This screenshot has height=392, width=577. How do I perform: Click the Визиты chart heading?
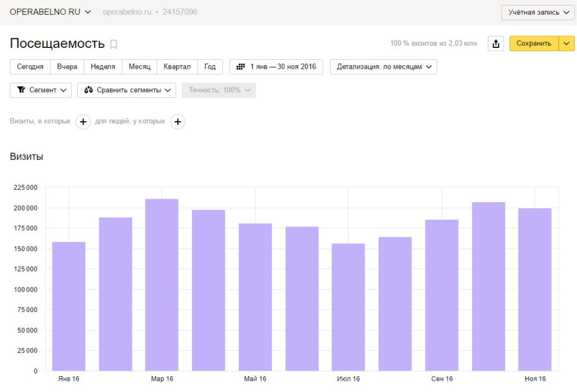click(26, 157)
